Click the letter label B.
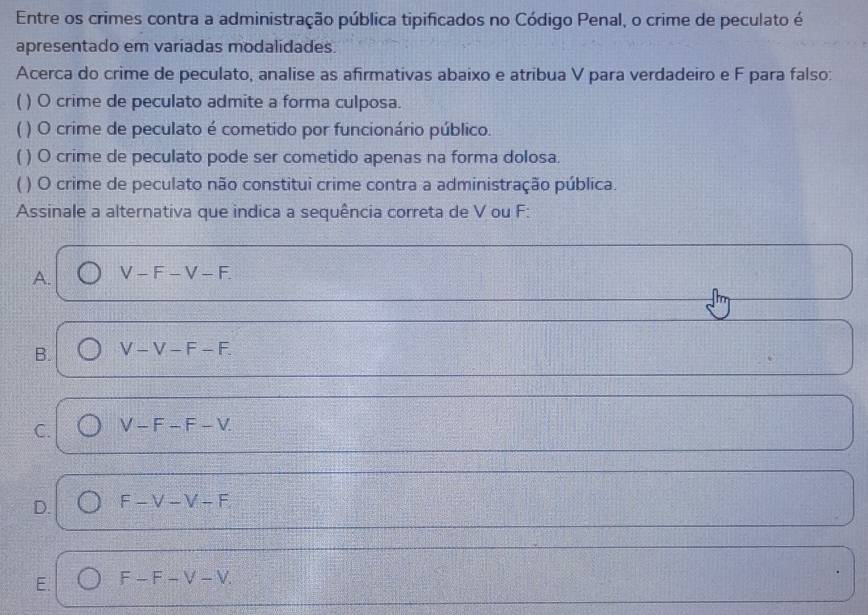Viewport: 868px width, 615px height. [x=41, y=354]
